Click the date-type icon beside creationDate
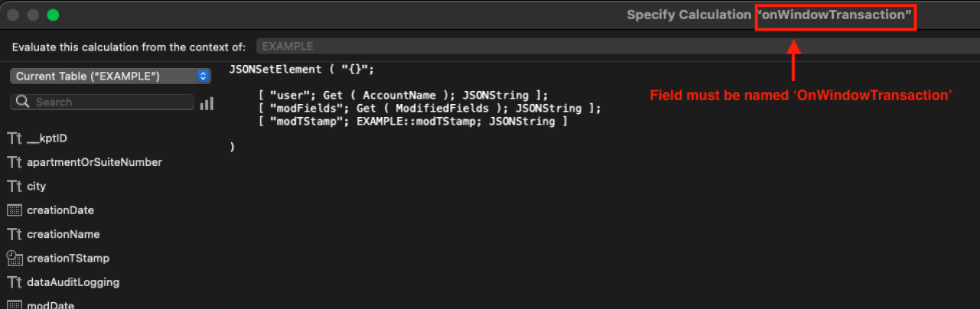The image size is (980, 309). pos(15,210)
